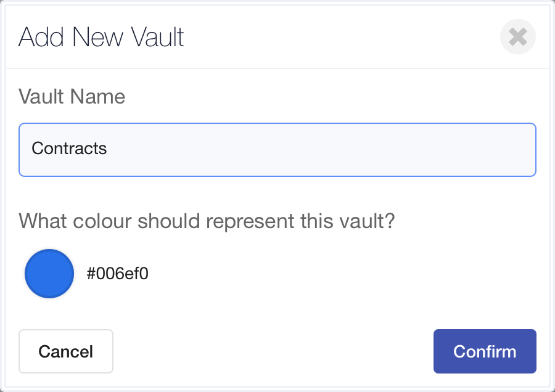Place cursor in the Contracts text box
555x392 pixels.
click(277, 150)
